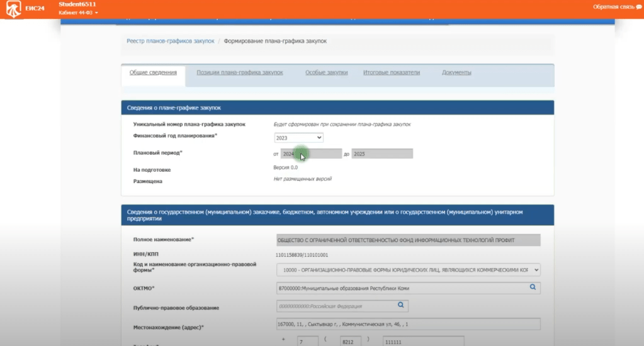Switch to the Общие сведения tab
The image size is (644, 346).
tap(153, 73)
